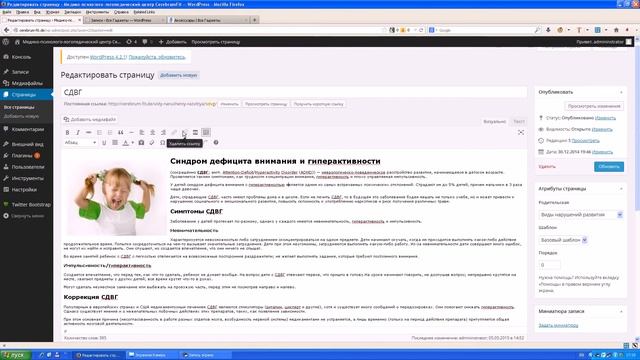This screenshot has width=640, height=360.
Task: Collapse the admin sidebar menu (Свернуть меню)
Action: tap(27, 216)
